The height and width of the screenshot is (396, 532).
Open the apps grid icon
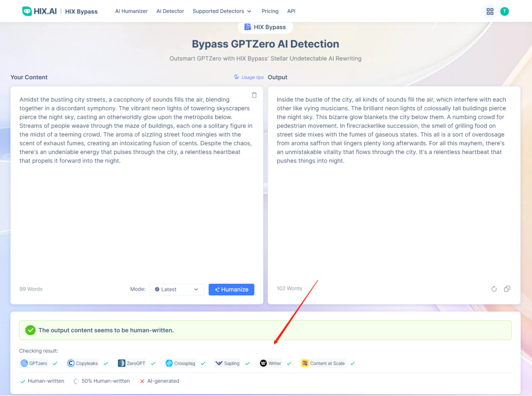click(490, 11)
